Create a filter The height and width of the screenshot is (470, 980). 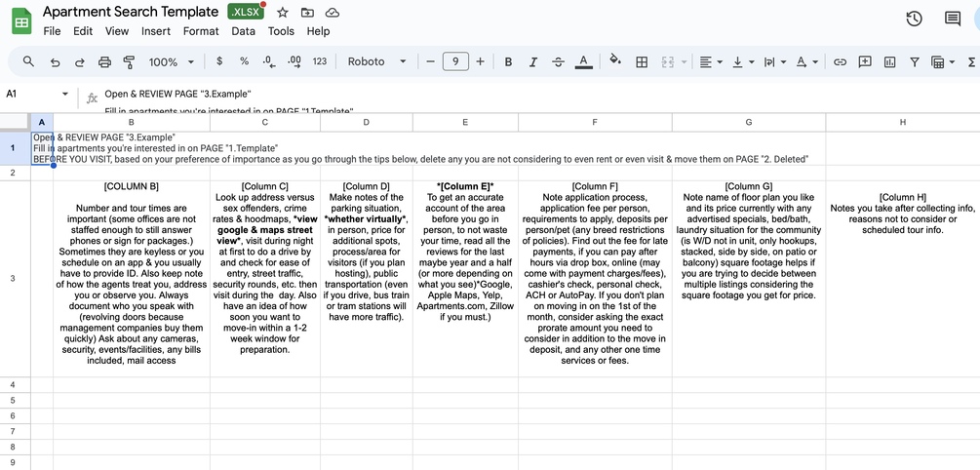[x=915, y=61]
